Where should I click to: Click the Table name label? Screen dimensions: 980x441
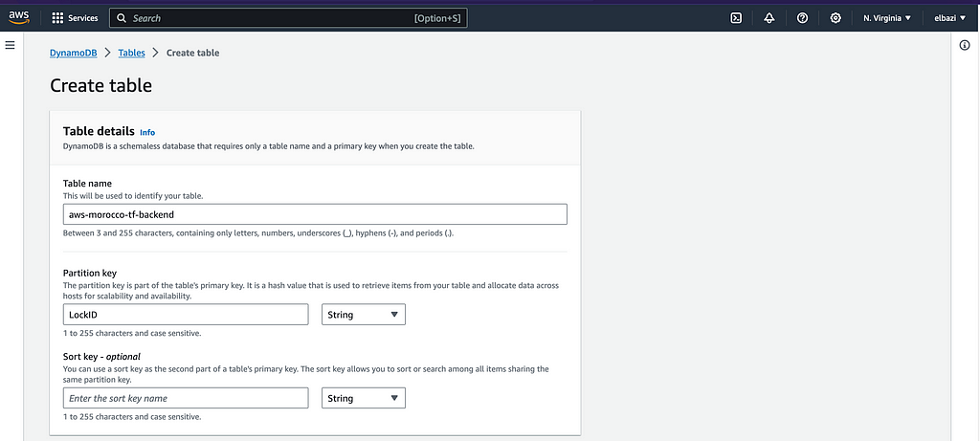tap(87, 183)
